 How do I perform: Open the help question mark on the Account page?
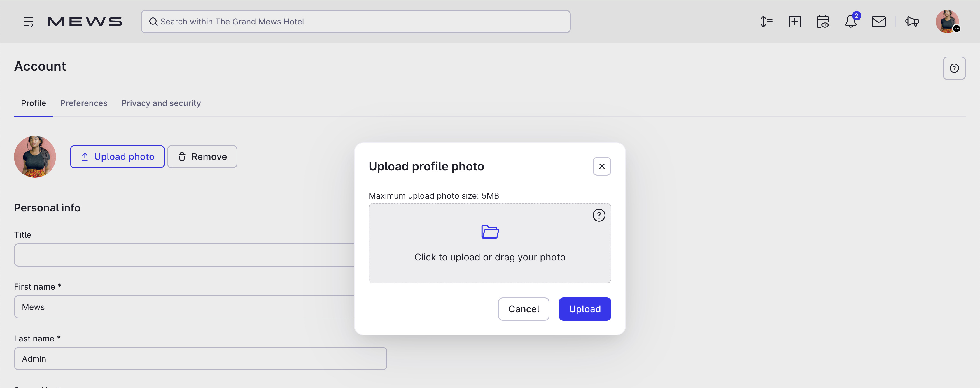(954, 68)
